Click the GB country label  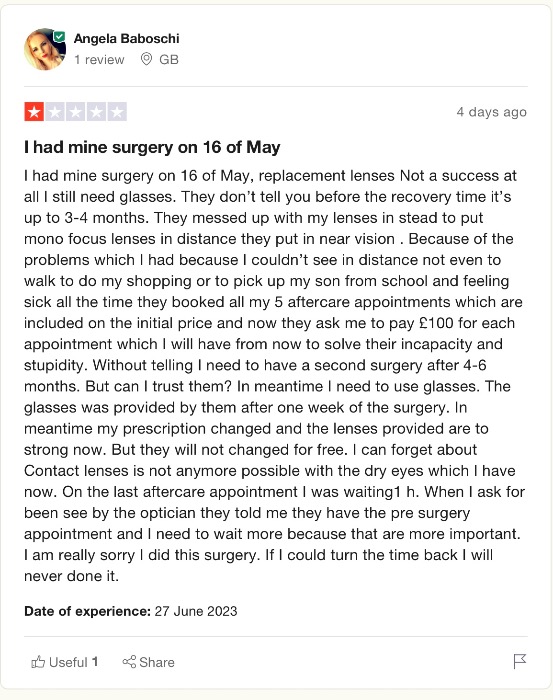[169, 59]
